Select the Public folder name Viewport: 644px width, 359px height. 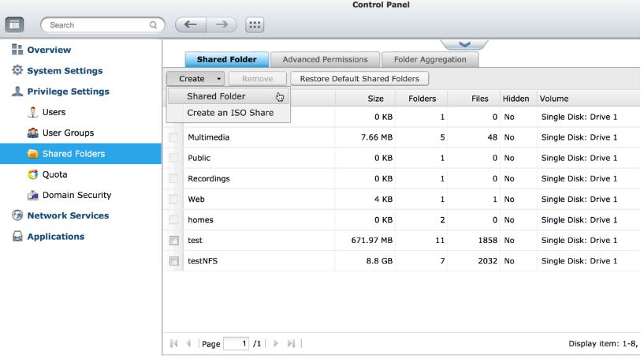(x=199, y=158)
